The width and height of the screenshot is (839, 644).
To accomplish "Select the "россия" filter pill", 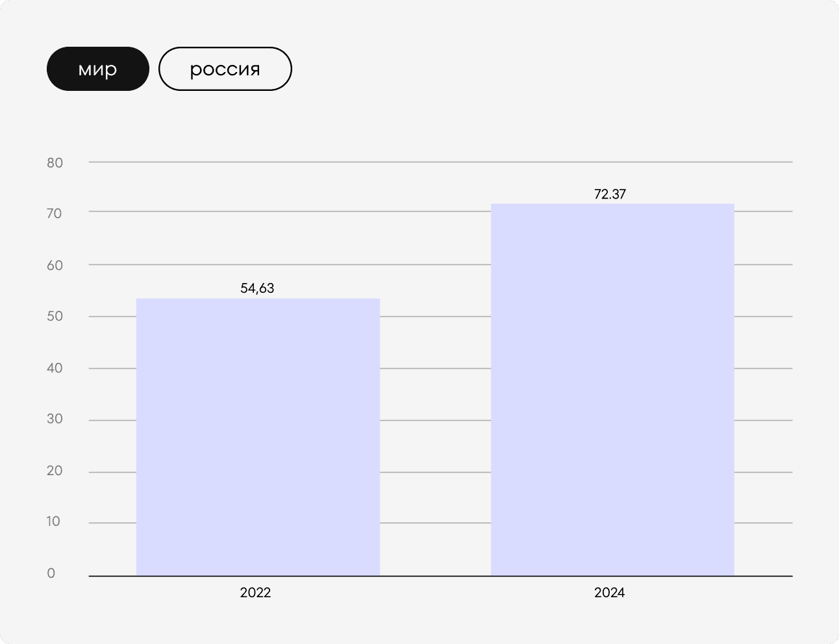I will (225, 69).
